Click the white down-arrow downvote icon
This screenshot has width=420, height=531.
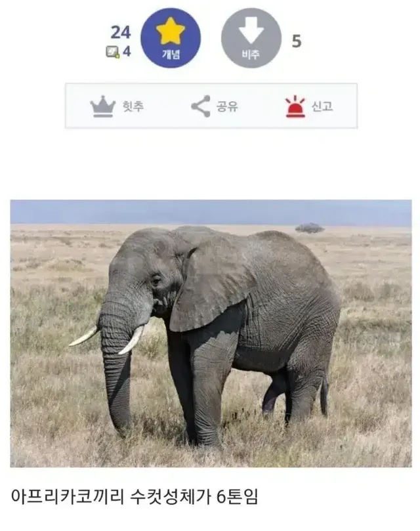click(x=251, y=30)
